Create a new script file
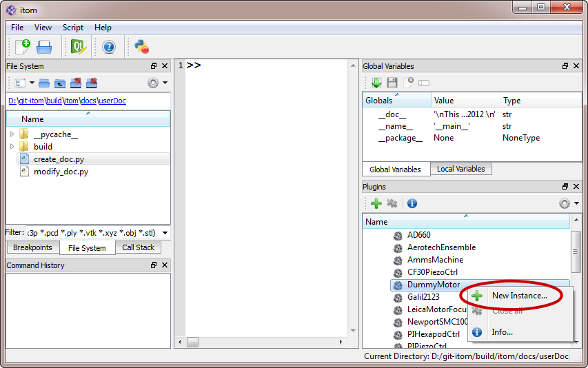Viewport: 588px width, 368px height. click(x=22, y=47)
